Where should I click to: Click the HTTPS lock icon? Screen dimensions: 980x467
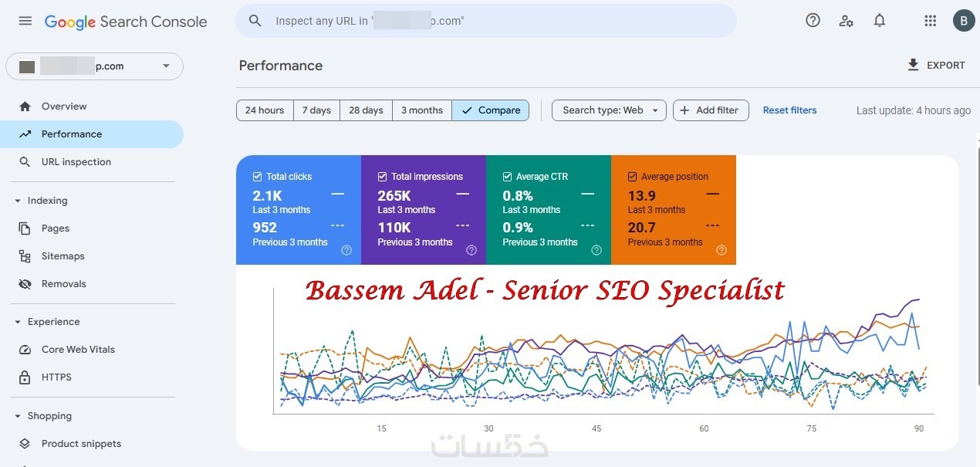tap(25, 377)
